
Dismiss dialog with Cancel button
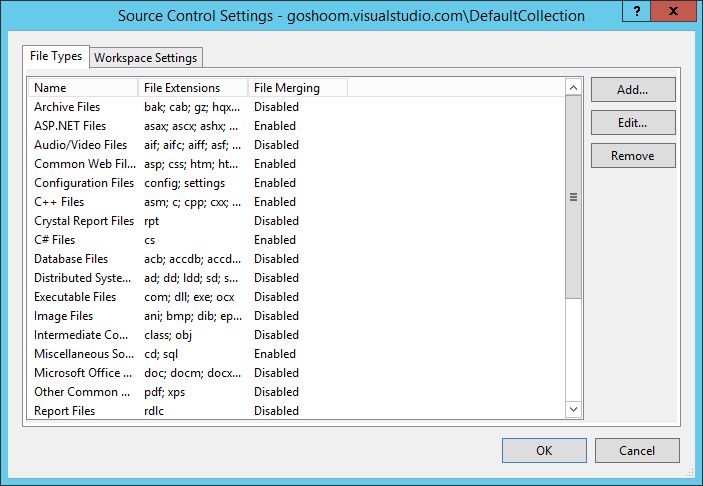point(637,451)
